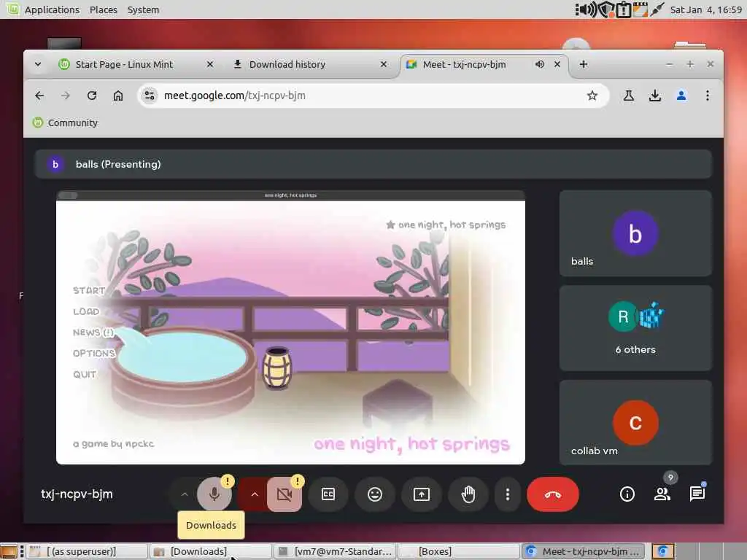Open the Places menu
Viewport: 747px width, 560px height.
point(104,9)
